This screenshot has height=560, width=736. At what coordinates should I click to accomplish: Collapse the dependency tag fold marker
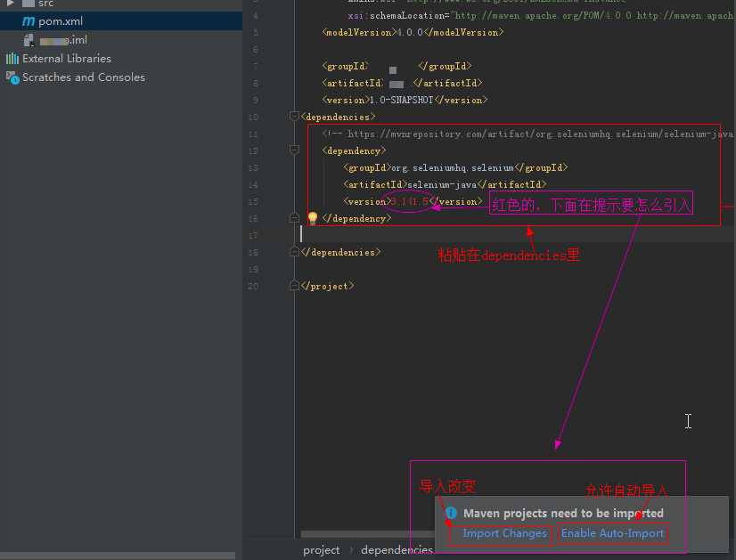[294, 150]
